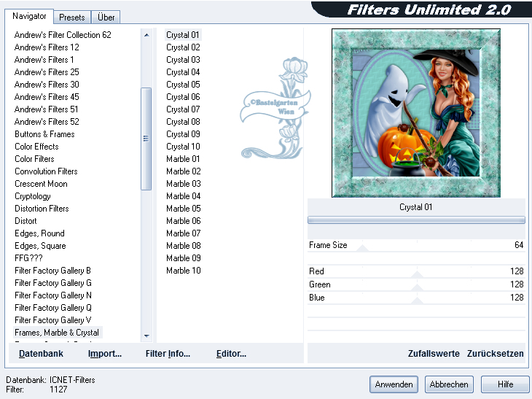Viewport: 532px width, 399px height.
Task: Click the Anwenden button
Action: tap(394, 384)
